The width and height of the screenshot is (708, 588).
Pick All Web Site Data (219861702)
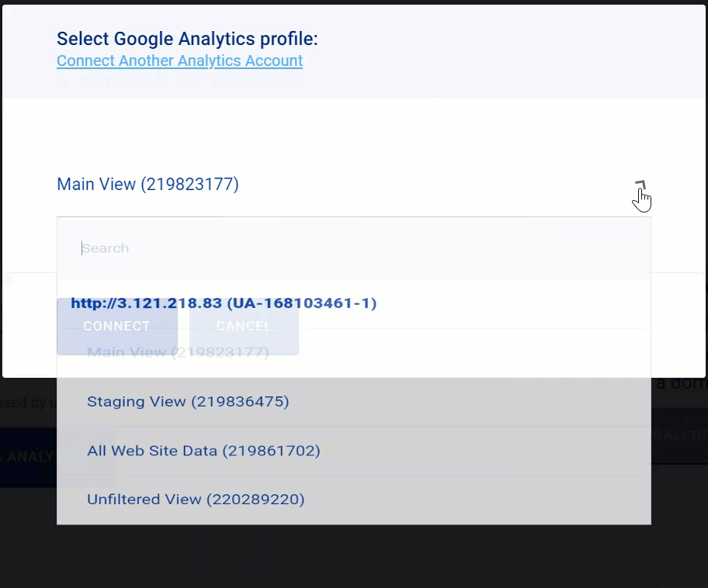pyautogui.click(x=203, y=451)
